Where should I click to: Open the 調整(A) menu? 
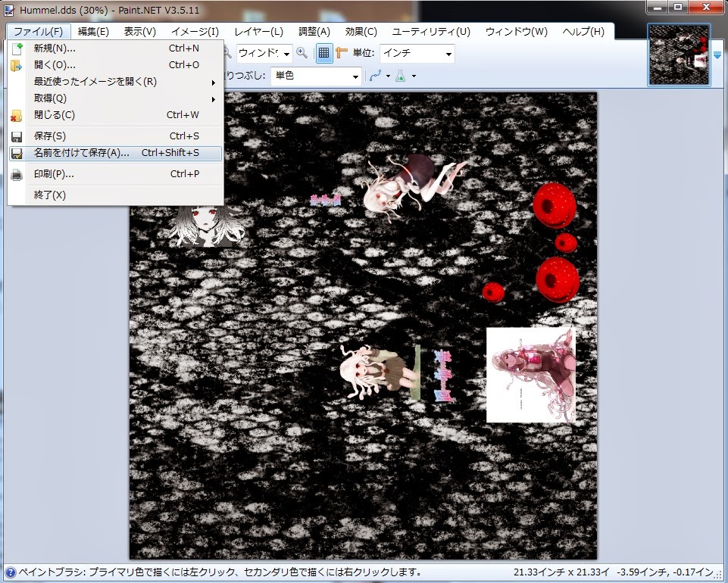[314, 32]
